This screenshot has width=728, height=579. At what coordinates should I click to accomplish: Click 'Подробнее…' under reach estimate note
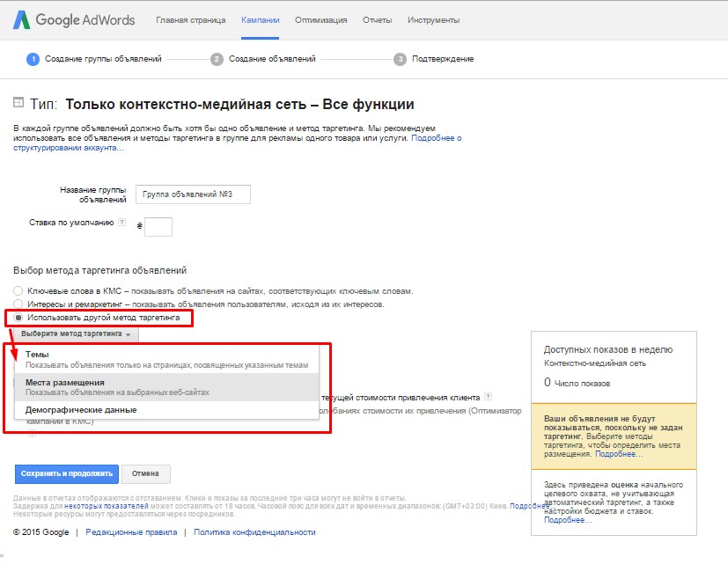568,520
